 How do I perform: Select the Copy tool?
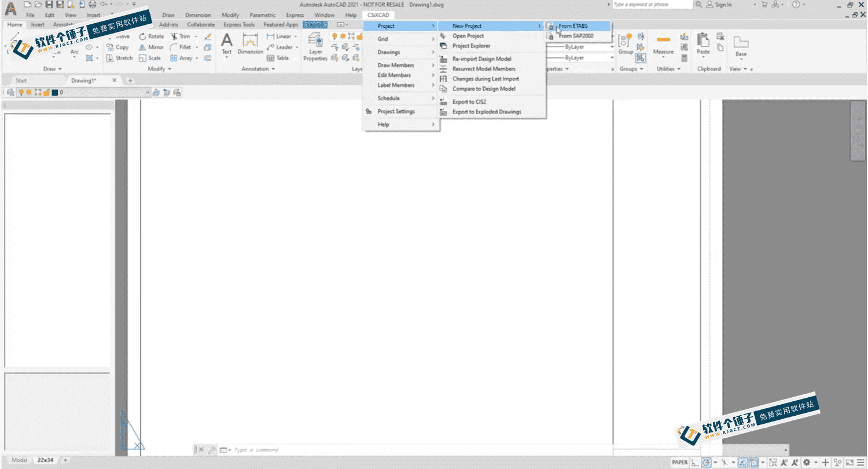(x=118, y=47)
